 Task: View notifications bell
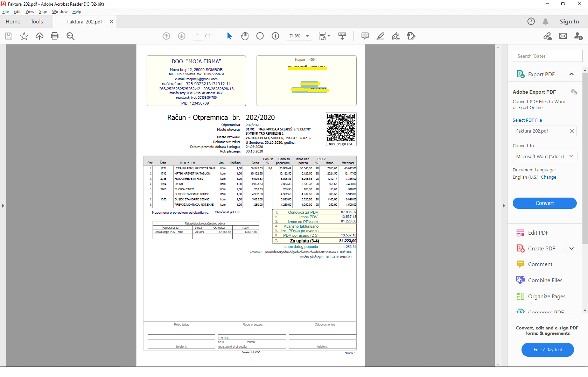coord(545,21)
